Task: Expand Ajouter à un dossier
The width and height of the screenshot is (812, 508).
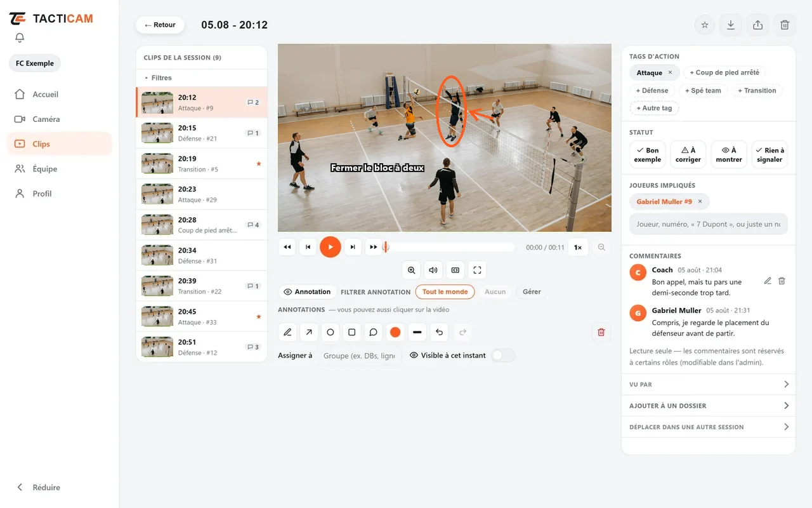Action: pyautogui.click(x=709, y=406)
